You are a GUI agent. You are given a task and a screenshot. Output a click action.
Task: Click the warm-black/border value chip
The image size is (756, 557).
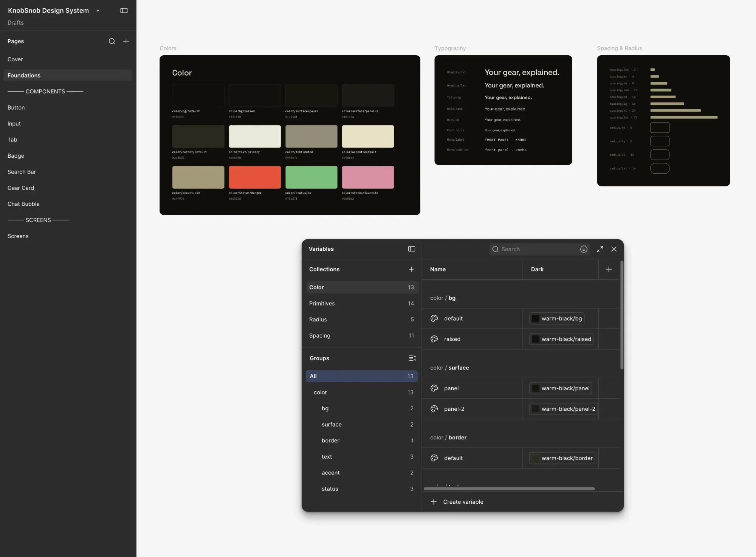click(562, 458)
